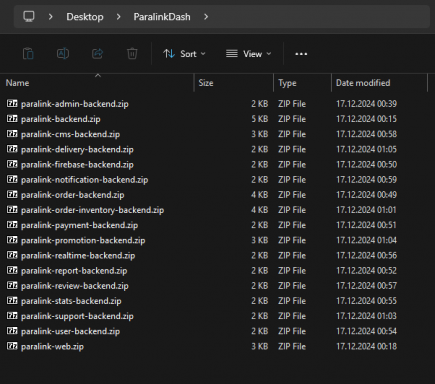The image size is (435, 384).
Task: Select file name paralink-realtime-backend.zip
Action: (78, 256)
